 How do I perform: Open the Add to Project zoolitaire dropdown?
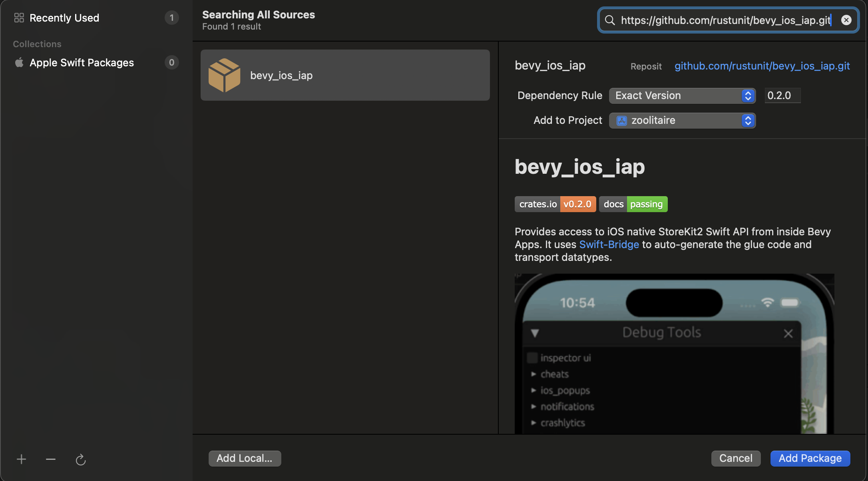coord(682,120)
